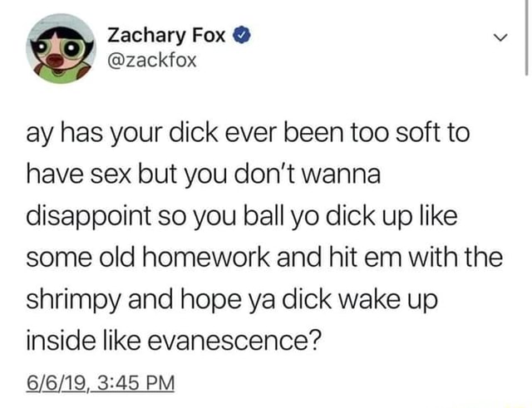Open the tweet options chevron menu
Viewport: 532px width, 408px height.
[501, 37]
